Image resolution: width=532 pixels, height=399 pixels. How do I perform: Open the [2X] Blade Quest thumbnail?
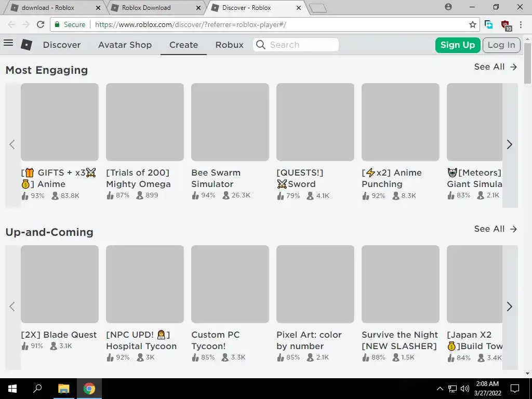coord(60,284)
